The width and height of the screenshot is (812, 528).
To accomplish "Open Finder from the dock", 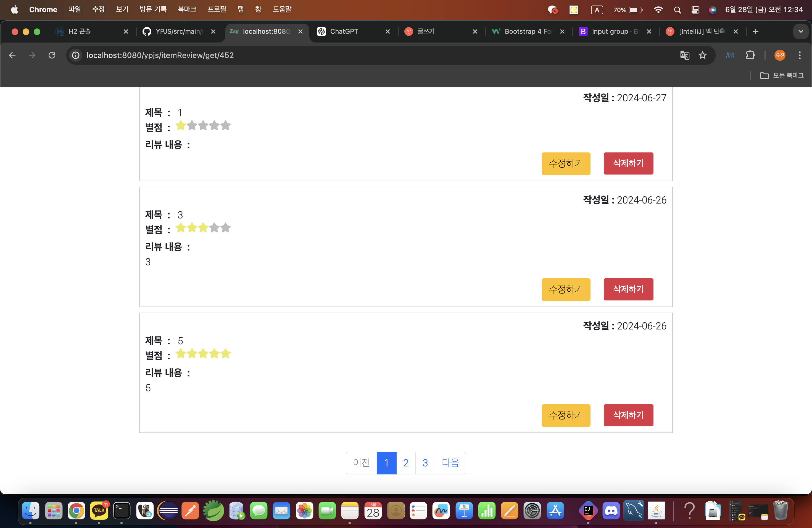I will [x=31, y=511].
